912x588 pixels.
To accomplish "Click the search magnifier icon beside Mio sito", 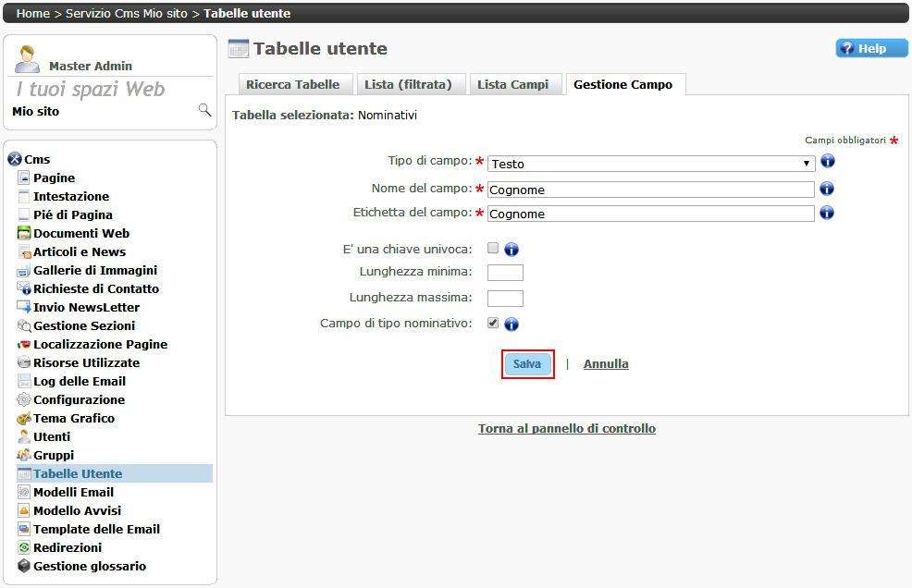I will click(x=204, y=110).
